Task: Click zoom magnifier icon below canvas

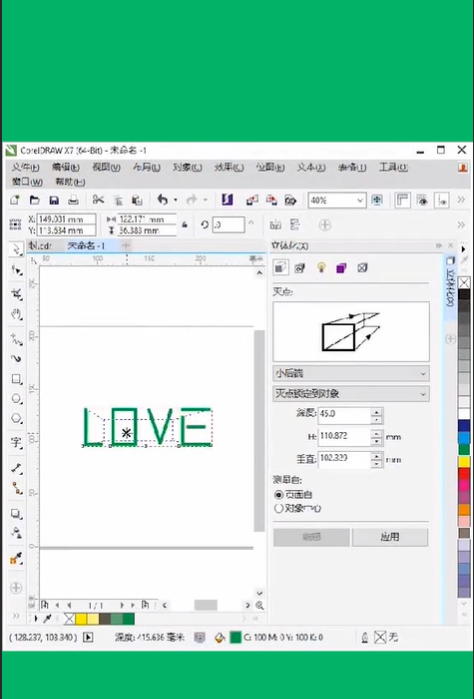Action: point(260,605)
